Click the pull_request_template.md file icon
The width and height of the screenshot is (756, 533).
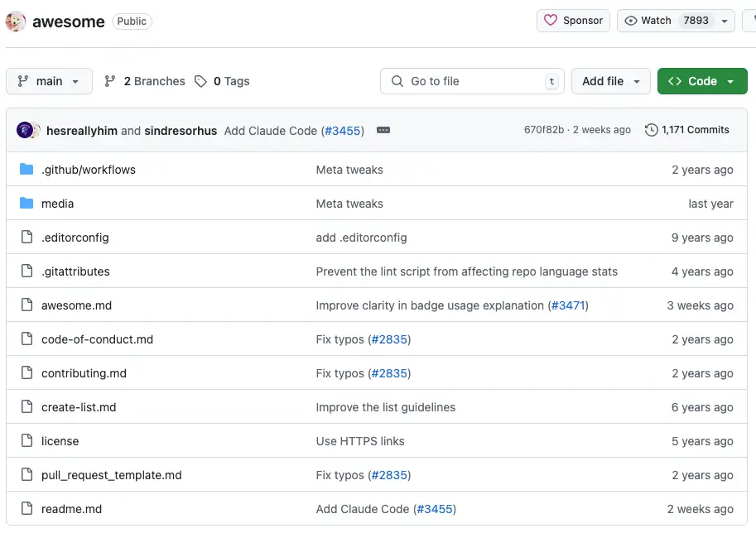click(x=27, y=474)
